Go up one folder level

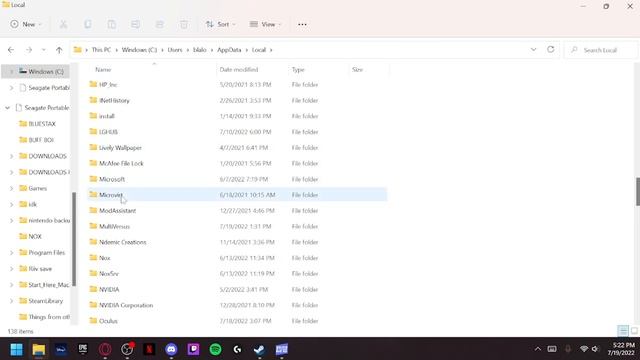pos(59,50)
